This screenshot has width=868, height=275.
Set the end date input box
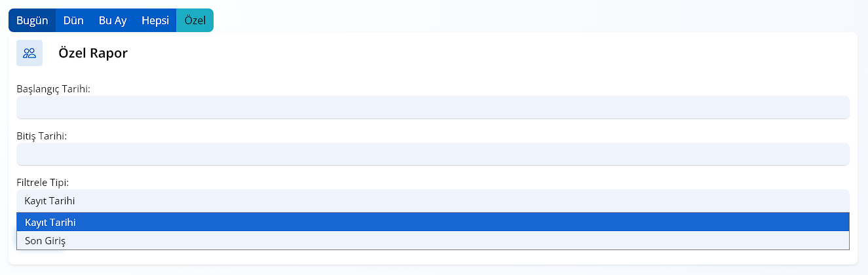point(432,155)
